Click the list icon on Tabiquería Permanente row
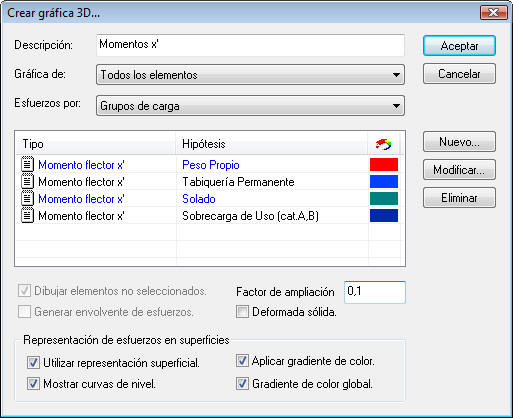 coord(28,181)
